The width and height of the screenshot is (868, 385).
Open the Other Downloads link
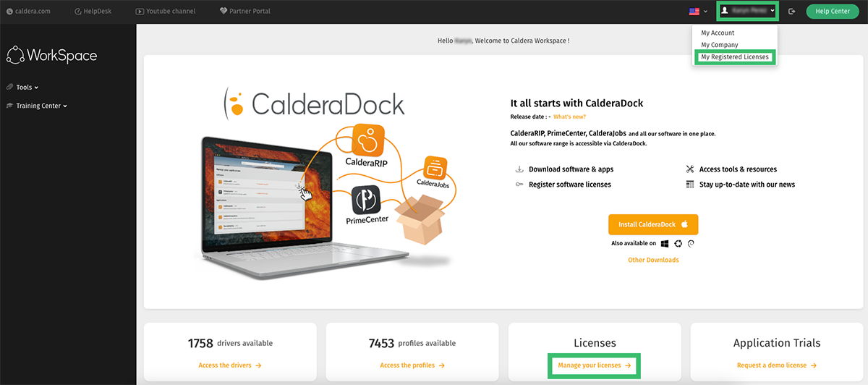click(653, 260)
